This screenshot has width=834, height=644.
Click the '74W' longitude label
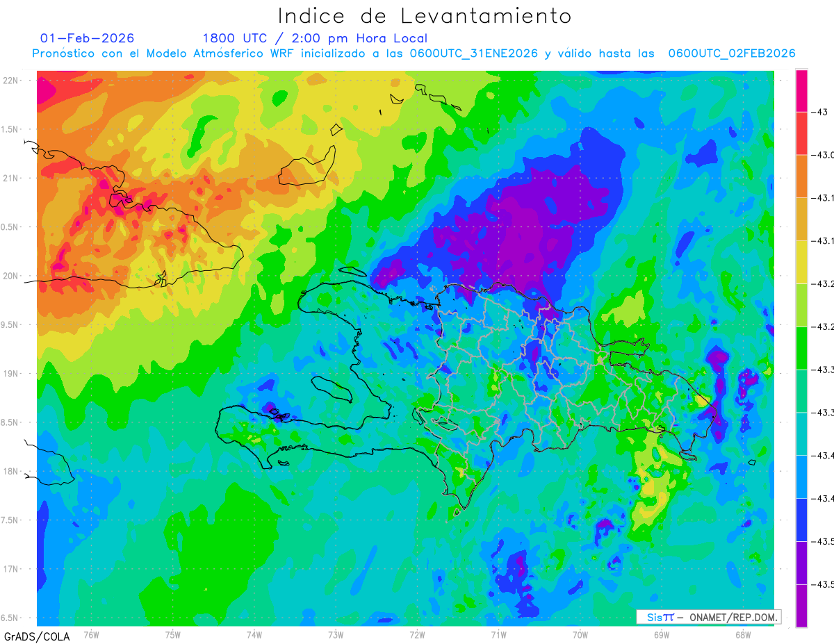[x=254, y=634]
